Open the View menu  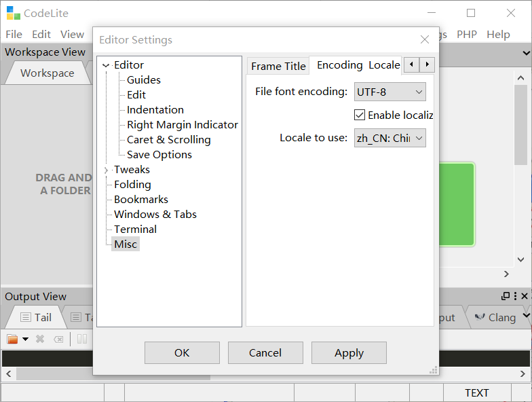[x=72, y=34]
